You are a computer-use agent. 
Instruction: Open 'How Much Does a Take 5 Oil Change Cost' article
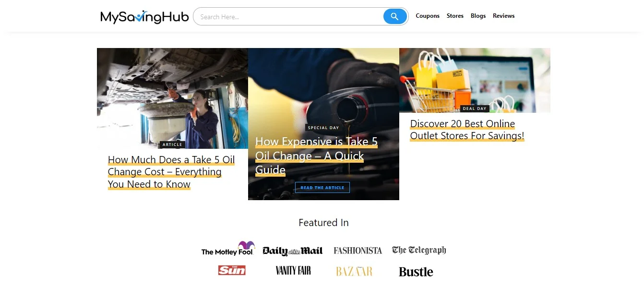pos(171,172)
